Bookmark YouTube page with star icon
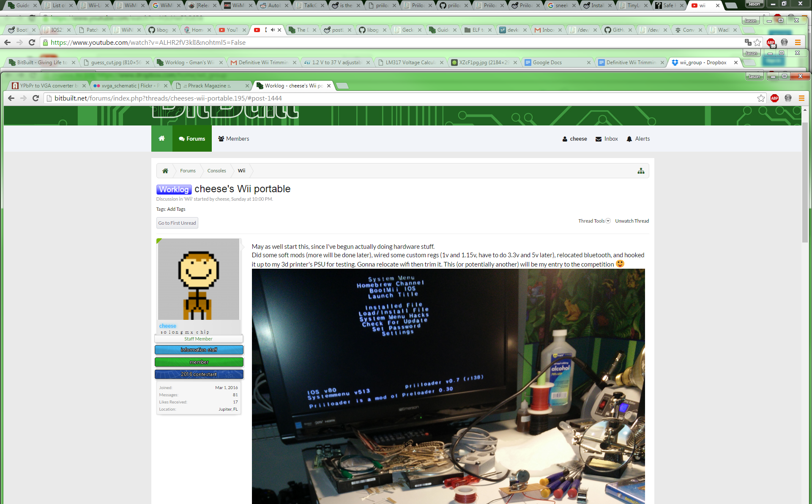 (757, 42)
